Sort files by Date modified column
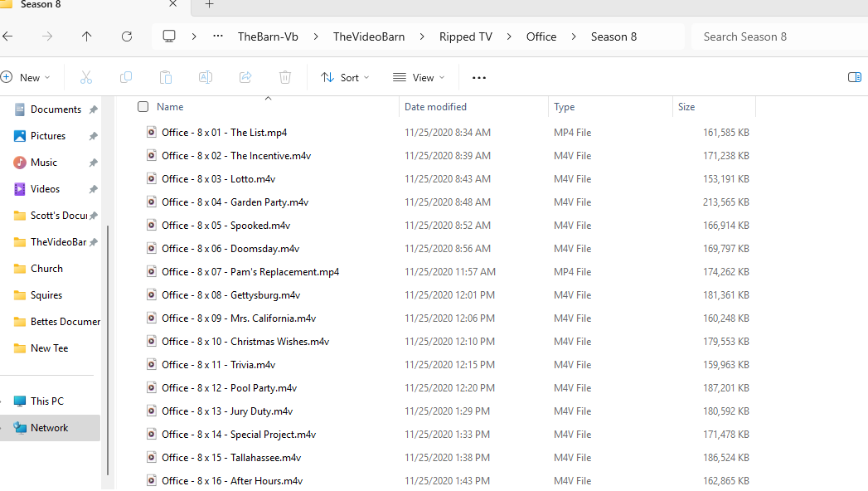The height and width of the screenshot is (491, 868). pos(436,107)
